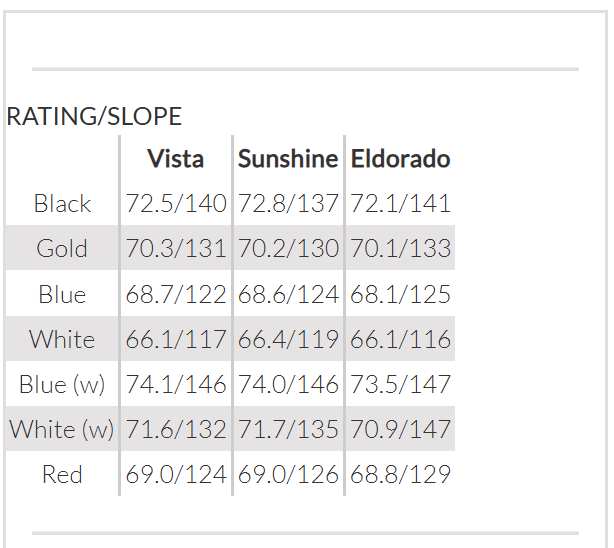Image resolution: width=614 pixels, height=548 pixels.
Task: Click the Black tee row label
Action: point(62,204)
